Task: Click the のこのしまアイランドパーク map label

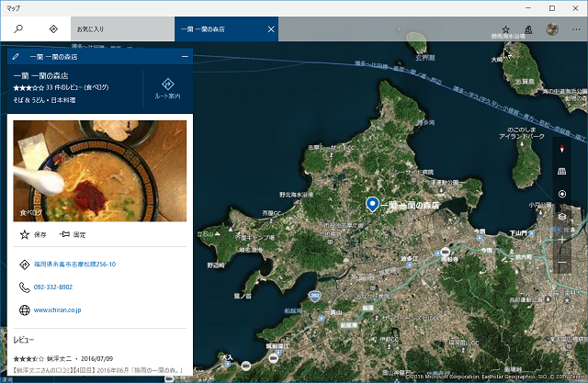Action: tap(522, 132)
